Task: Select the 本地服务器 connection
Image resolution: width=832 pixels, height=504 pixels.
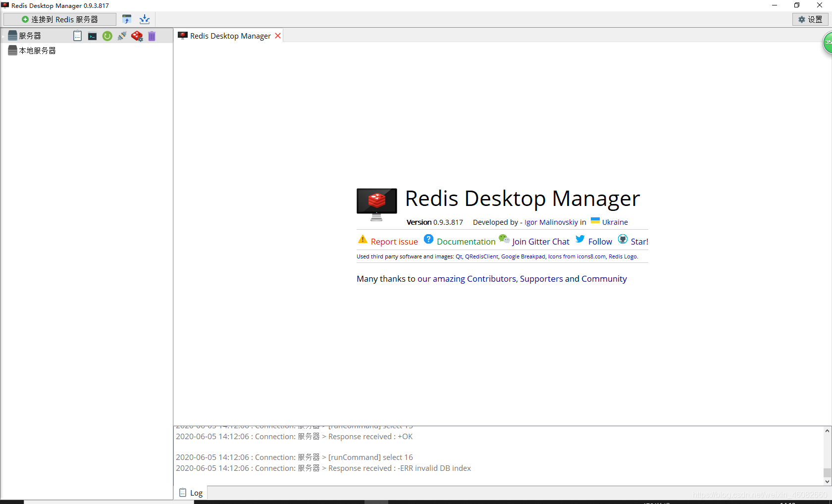Action: tap(87, 50)
